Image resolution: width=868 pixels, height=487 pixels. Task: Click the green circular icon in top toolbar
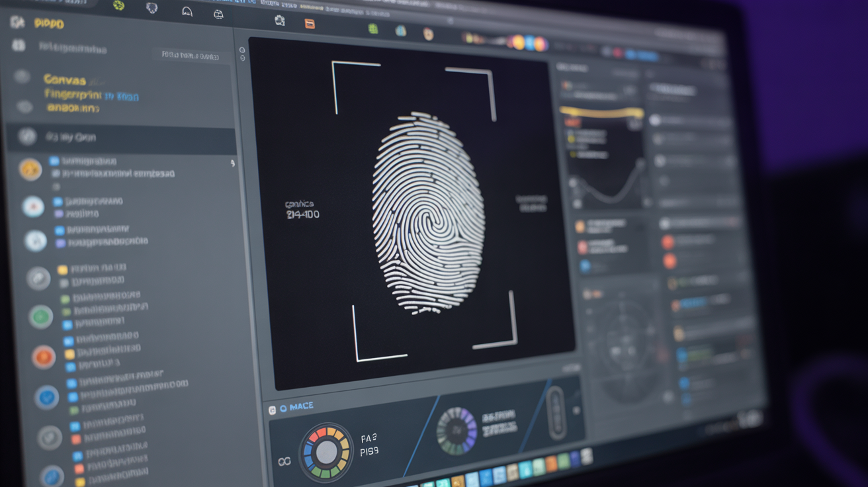pos(118,6)
